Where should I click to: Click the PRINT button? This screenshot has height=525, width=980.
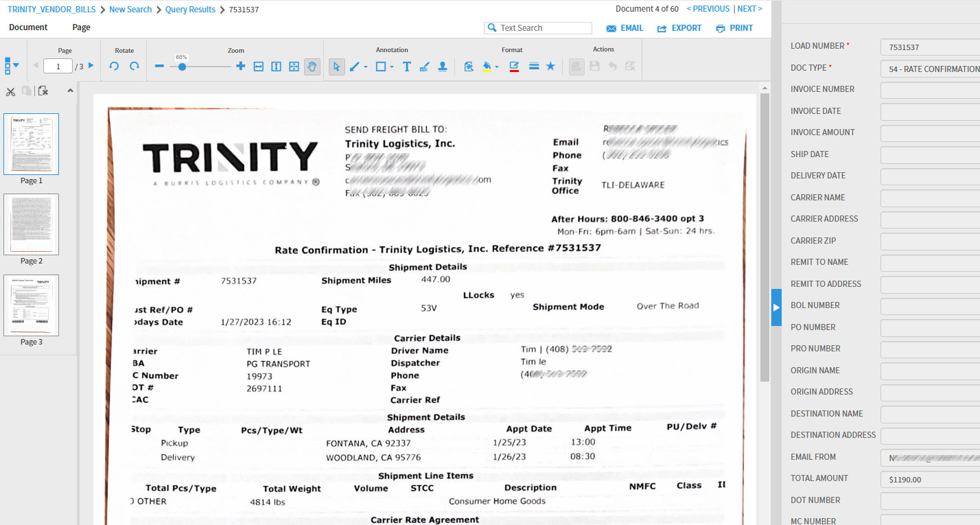click(x=734, y=28)
